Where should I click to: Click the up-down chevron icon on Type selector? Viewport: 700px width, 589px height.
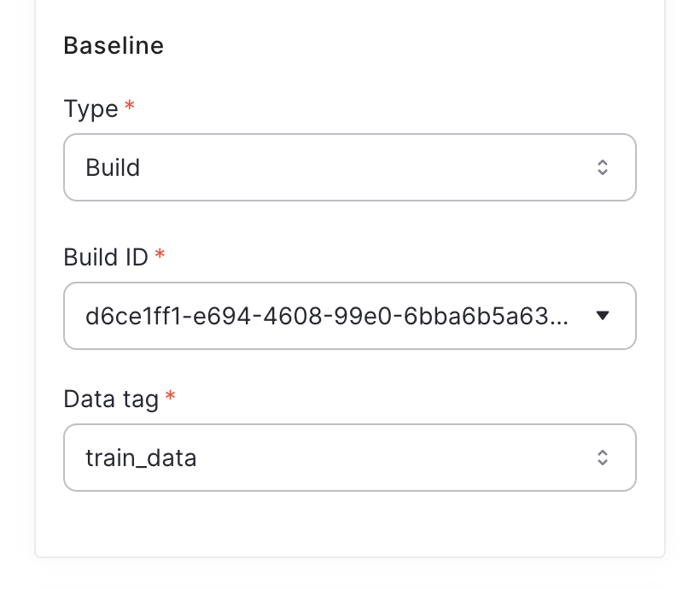[603, 167]
